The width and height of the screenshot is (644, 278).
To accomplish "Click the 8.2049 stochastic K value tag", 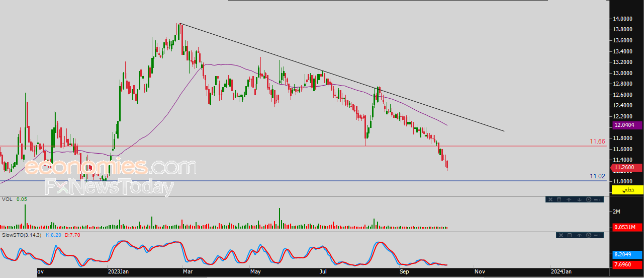I will click(627, 255).
